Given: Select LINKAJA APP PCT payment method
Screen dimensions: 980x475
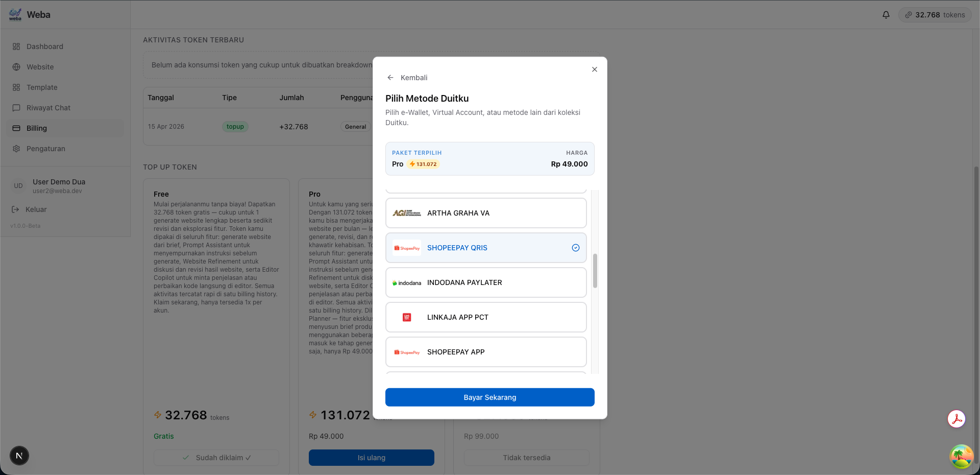Looking at the screenshot, I should (x=486, y=317).
